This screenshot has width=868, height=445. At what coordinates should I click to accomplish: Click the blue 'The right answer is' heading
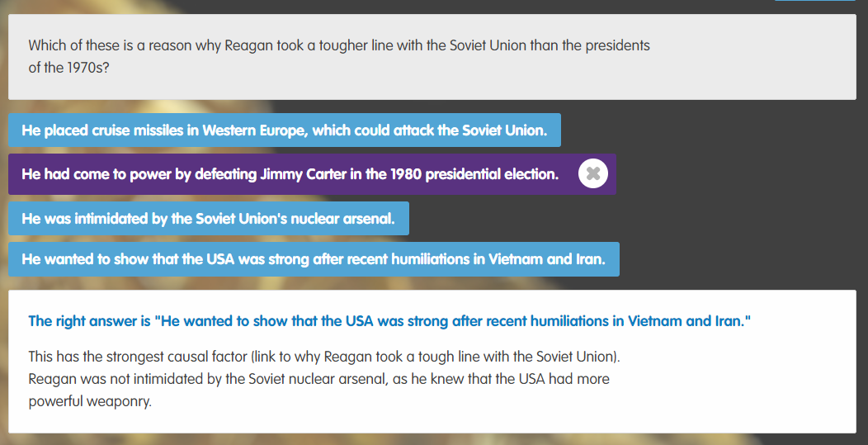[389, 321]
